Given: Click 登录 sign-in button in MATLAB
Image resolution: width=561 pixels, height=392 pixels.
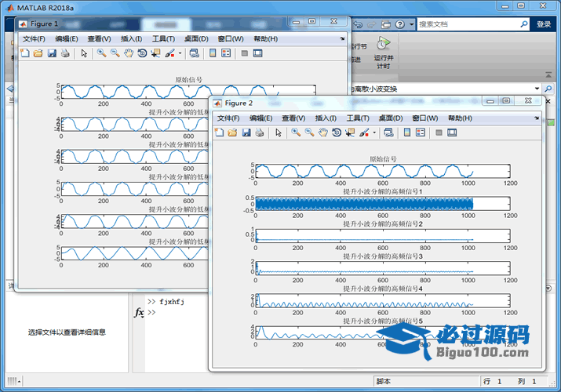Looking at the screenshot, I should pyautogui.click(x=544, y=24).
